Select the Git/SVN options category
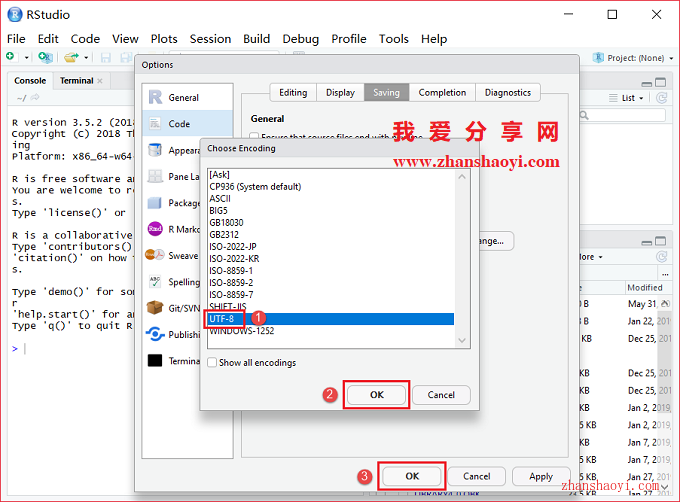Image resolution: width=680 pixels, height=502 pixels. click(x=173, y=308)
